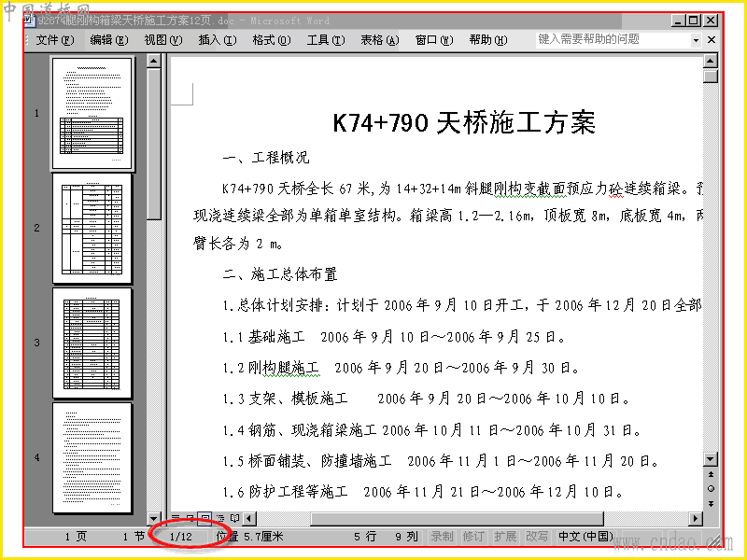Image resolution: width=747 pixels, height=560 pixels.
Task: Open the 文件(F) menu
Action: pos(55,40)
